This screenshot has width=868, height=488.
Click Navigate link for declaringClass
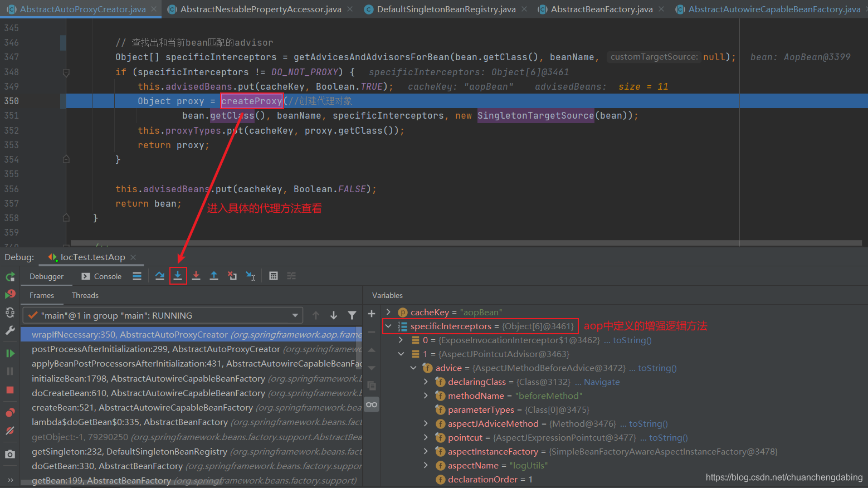(602, 382)
